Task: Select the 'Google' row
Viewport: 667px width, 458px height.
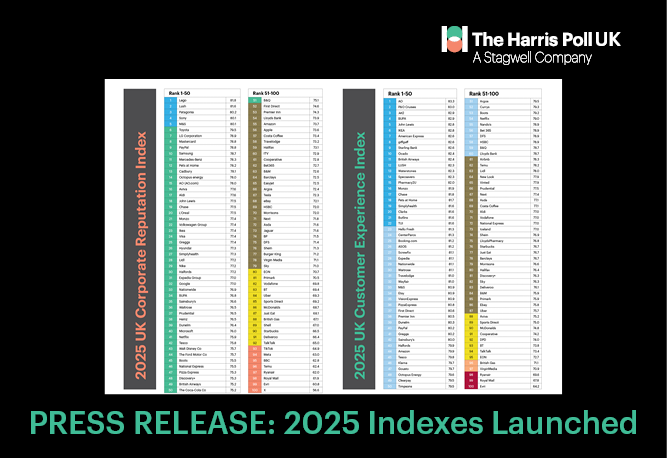Action: pyautogui.click(x=202, y=284)
